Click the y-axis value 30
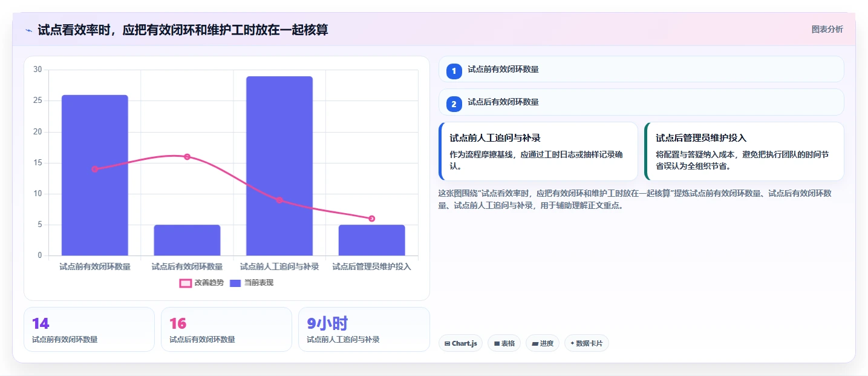The width and height of the screenshot is (868, 376). pyautogui.click(x=38, y=70)
